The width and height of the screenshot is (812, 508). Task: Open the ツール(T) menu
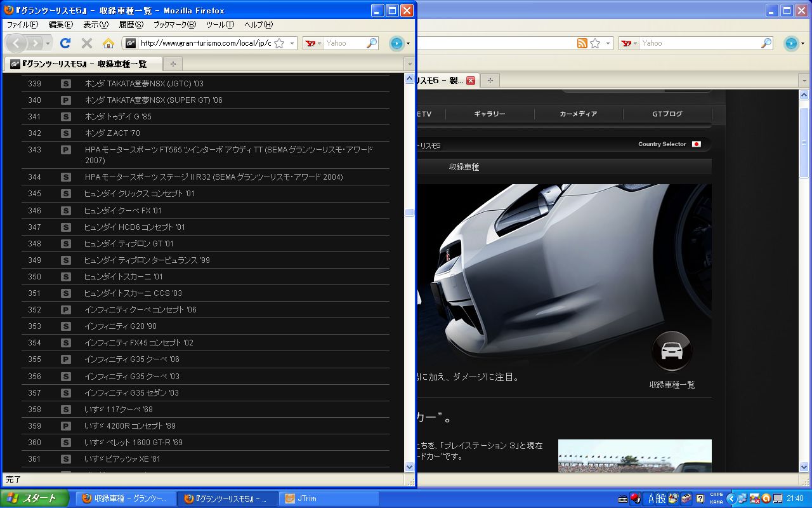click(x=220, y=25)
